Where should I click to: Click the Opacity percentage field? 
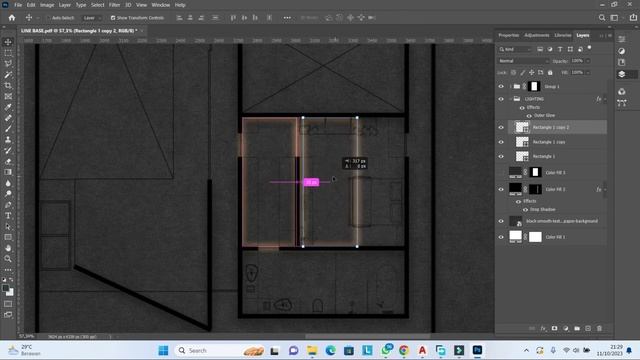coord(577,61)
